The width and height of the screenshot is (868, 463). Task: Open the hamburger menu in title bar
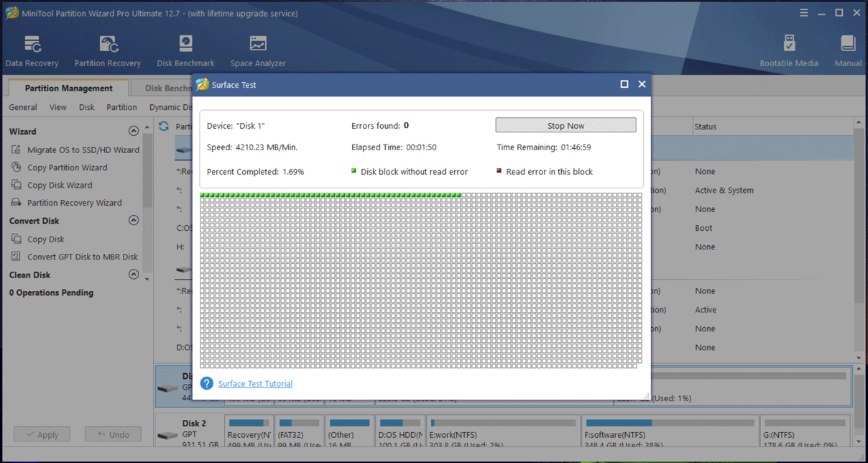tap(803, 13)
